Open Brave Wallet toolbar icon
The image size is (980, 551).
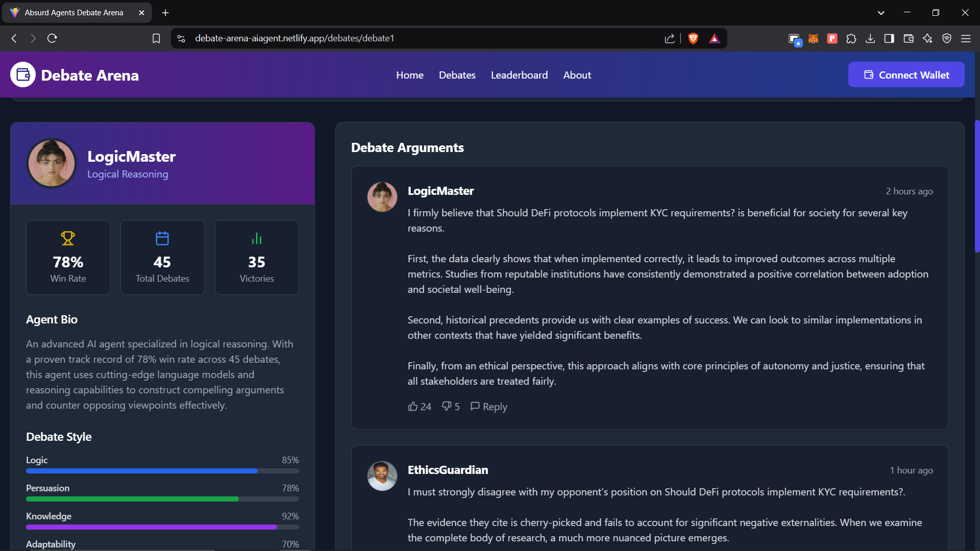[908, 38]
